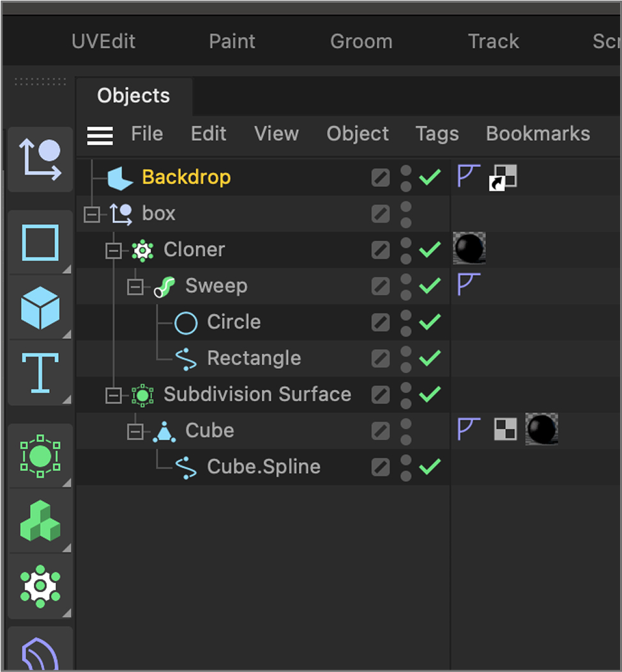Click the Backdrop object's spline icon
Viewport: 622px width, 672px height.
[468, 176]
